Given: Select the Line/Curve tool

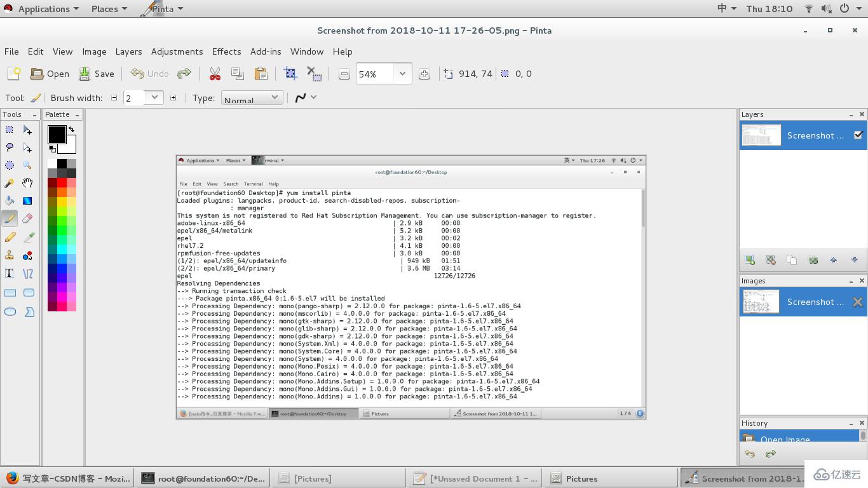Looking at the screenshot, I should point(27,274).
